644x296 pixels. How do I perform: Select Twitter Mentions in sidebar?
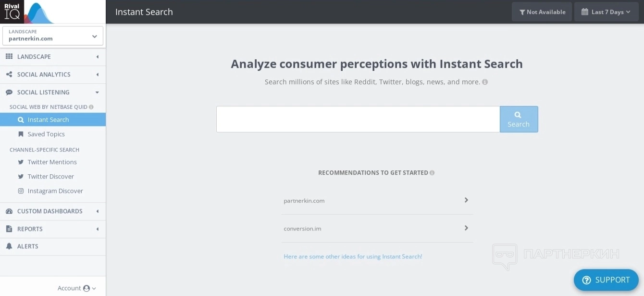[52, 162]
